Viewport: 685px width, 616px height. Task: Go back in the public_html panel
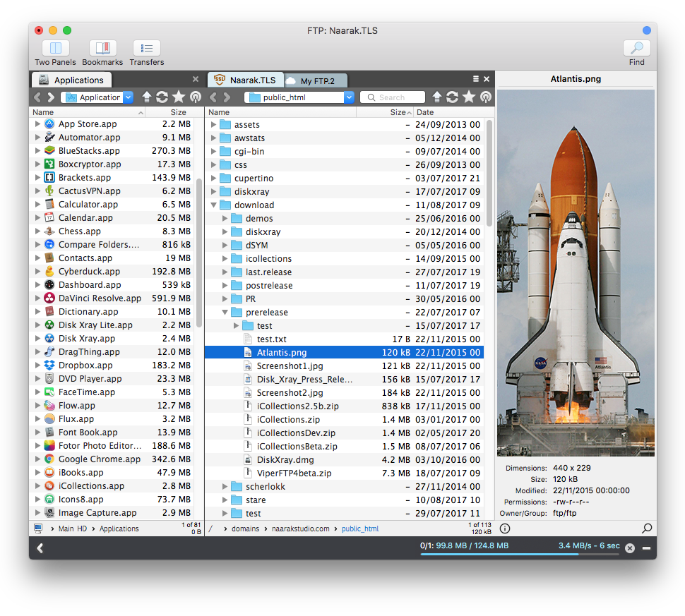point(213,97)
